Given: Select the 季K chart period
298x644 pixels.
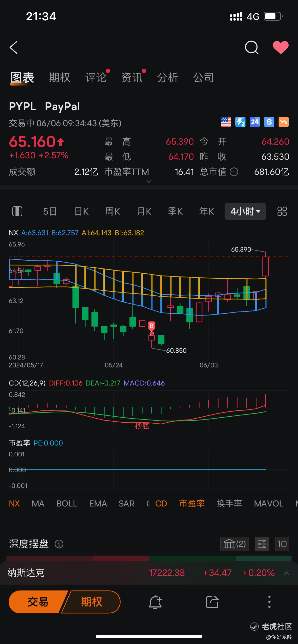Looking at the screenshot, I should click(x=175, y=212).
